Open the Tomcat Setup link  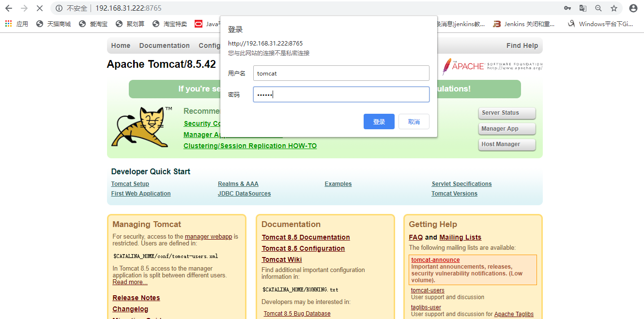[130, 184]
